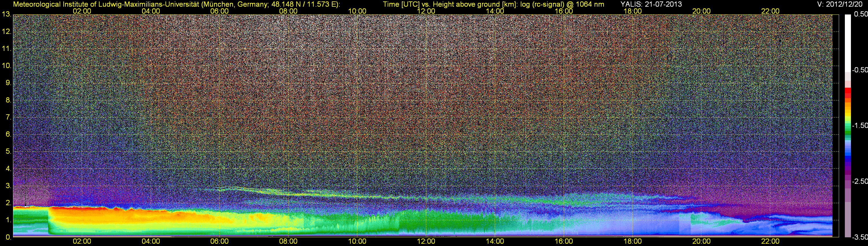Select '12:00' on the top time axis

tap(426, 11)
